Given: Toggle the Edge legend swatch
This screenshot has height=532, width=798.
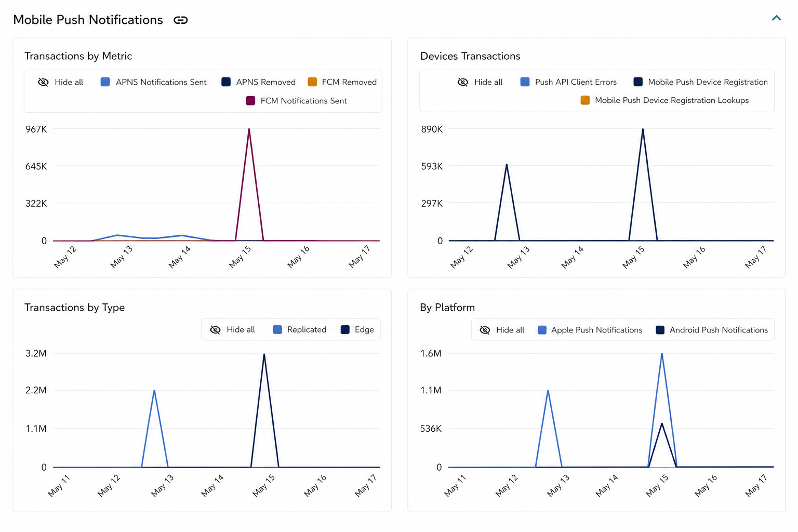Looking at the screenshot, I should point(345,329).
